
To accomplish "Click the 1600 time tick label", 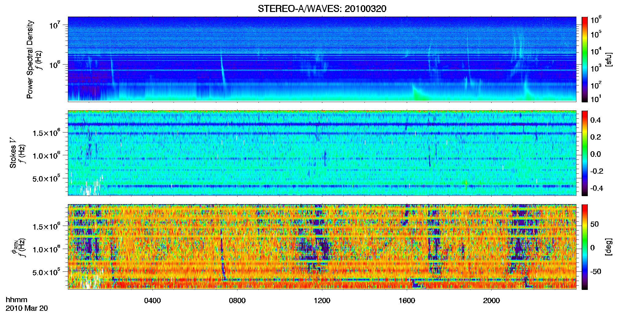I will [x=407, y=301].
